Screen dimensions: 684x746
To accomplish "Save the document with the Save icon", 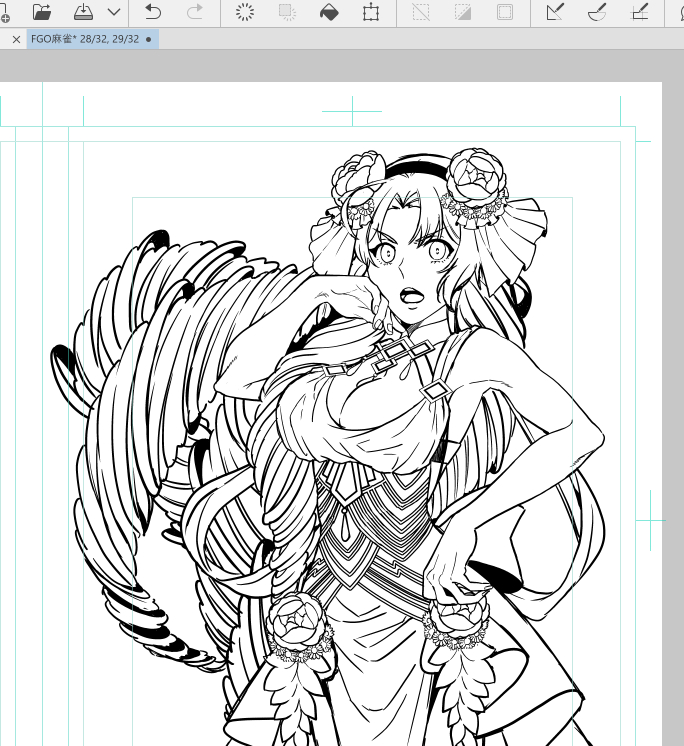I will pos(83,12).
